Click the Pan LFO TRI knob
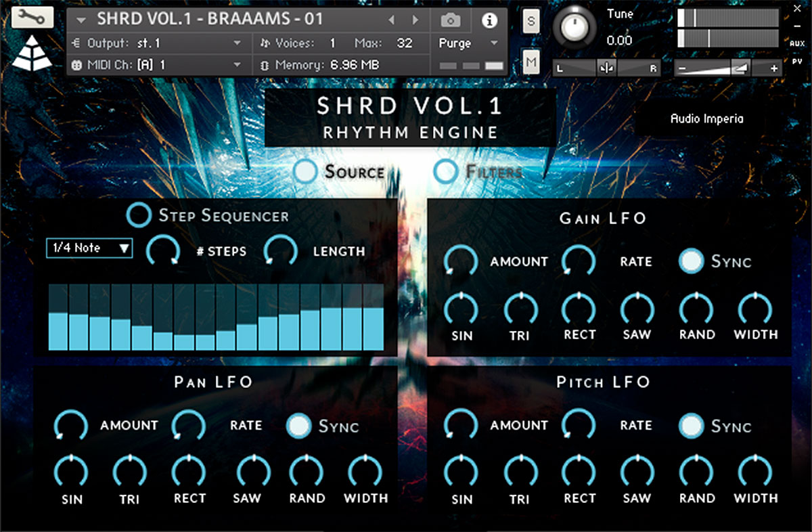The height and width of the screenshot is (532, 812). [x=130, y=472]
